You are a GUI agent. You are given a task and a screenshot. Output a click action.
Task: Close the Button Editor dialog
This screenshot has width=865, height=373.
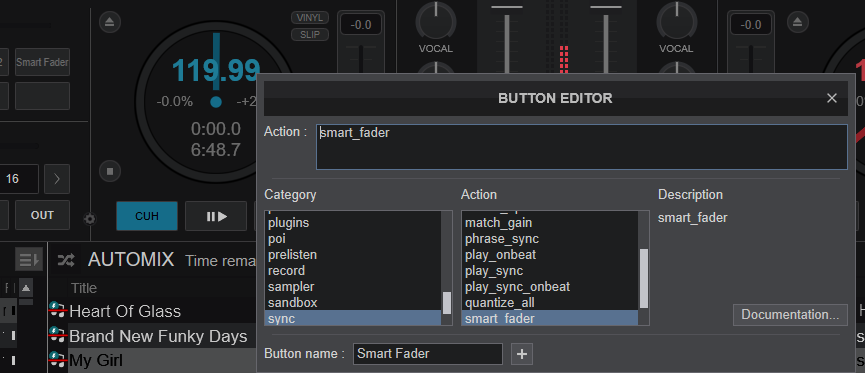tap(832, 98)
